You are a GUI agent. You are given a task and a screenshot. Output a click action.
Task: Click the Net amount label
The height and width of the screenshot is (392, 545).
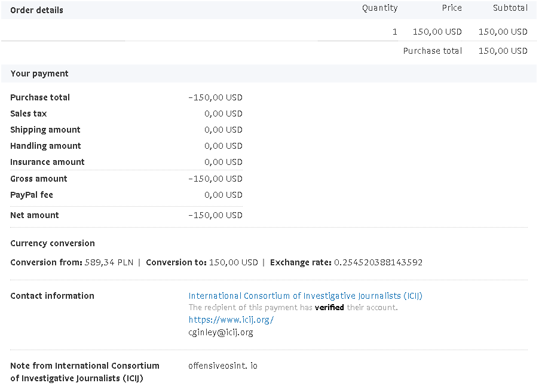pos(35,215)
